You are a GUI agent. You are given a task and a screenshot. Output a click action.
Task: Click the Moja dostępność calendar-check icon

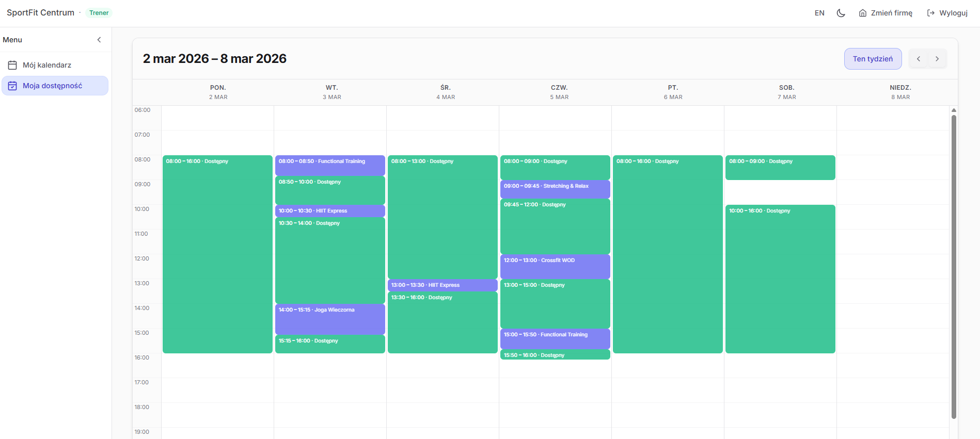[12, 86]
